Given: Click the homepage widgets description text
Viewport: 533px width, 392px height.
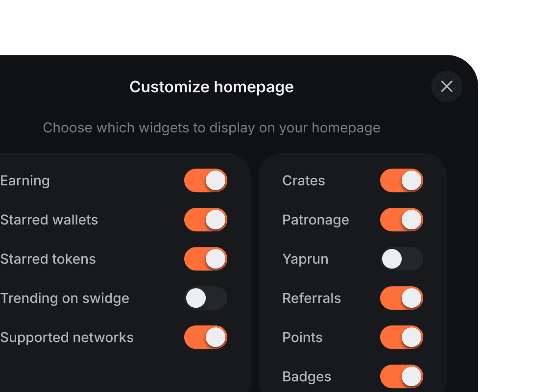Looking at the screenshot, I should (x=211, y=128).
